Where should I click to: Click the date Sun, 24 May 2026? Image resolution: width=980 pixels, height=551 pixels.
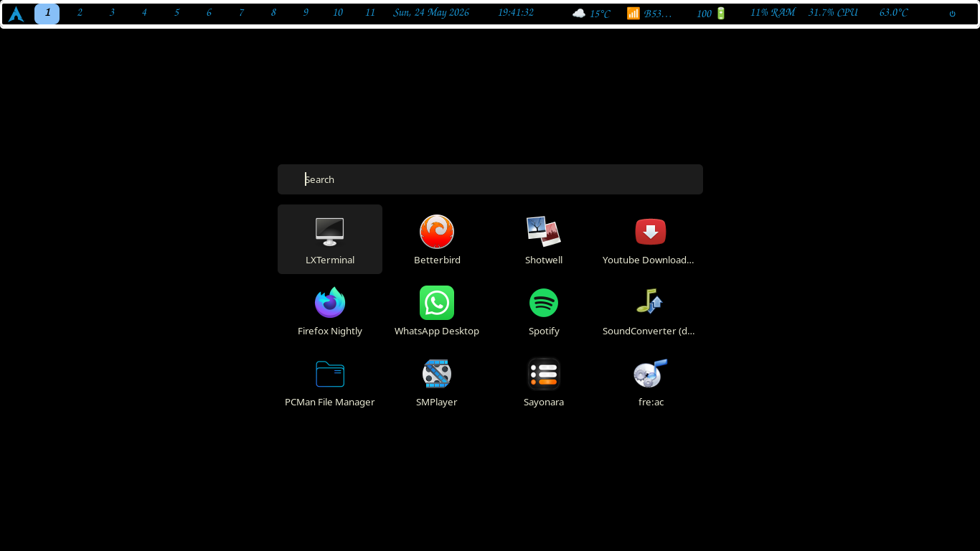431,13
